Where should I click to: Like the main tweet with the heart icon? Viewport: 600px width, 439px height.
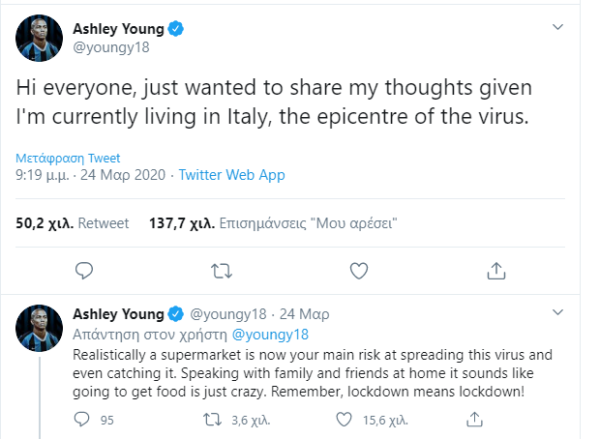tap(360, 269)
